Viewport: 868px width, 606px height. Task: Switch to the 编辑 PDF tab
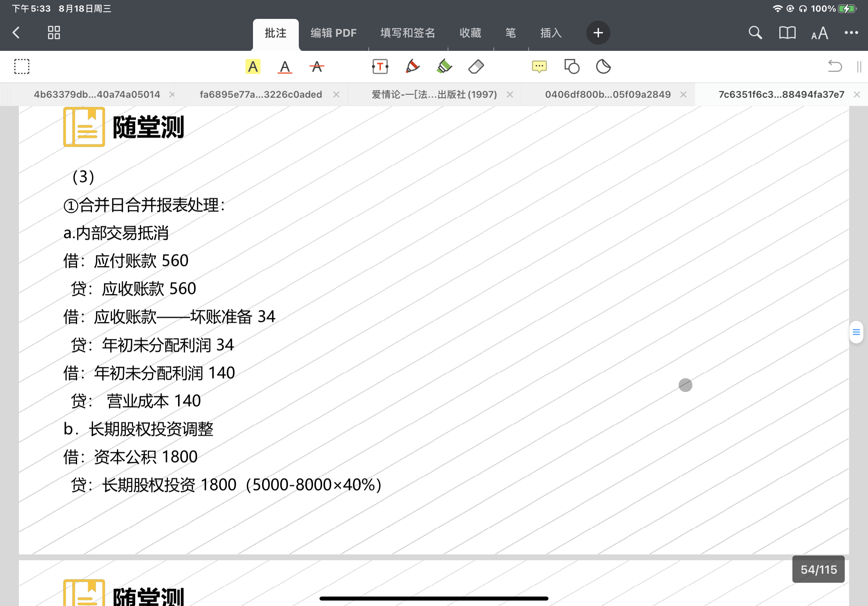click(333, 33)
